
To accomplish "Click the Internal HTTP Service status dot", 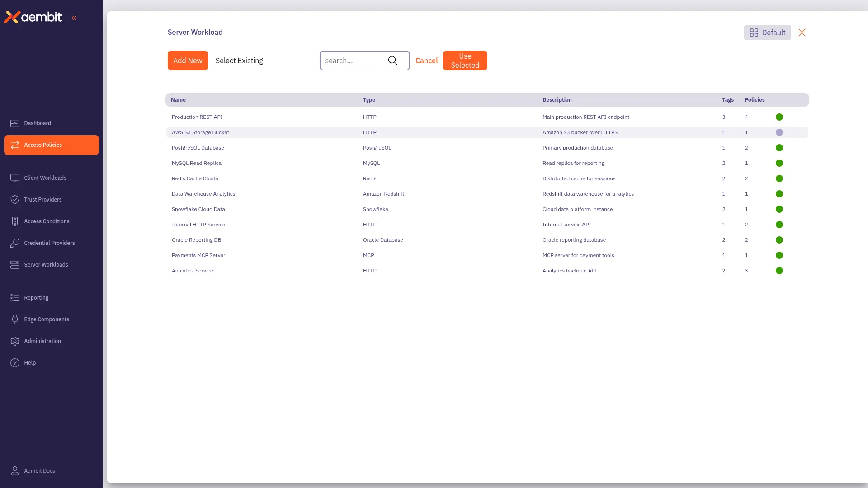I will coord(779,225).
